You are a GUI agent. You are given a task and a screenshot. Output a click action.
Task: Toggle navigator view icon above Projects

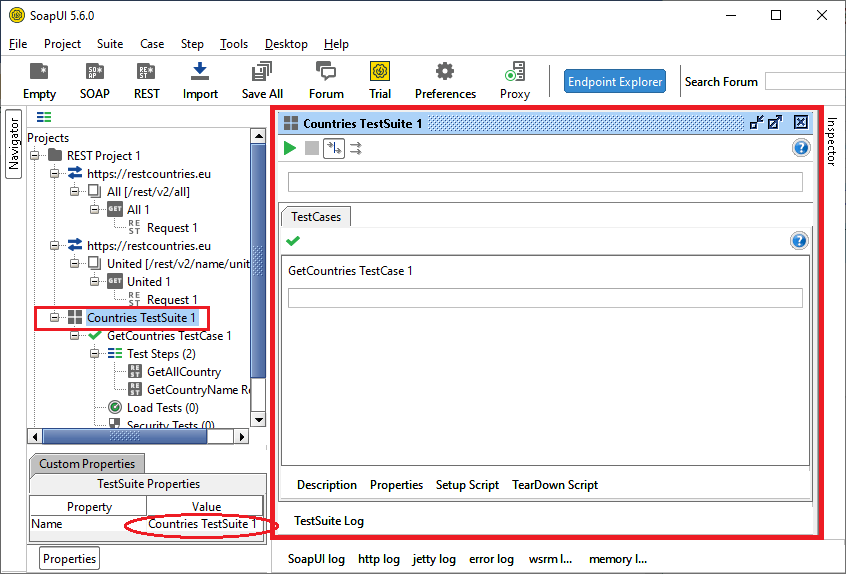click(44, 117)
